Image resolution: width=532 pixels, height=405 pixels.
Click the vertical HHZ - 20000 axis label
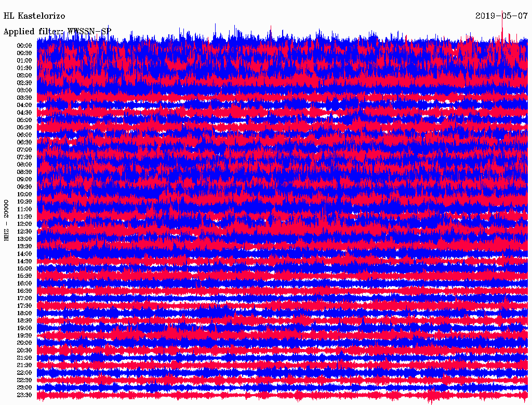pyautogui.click(x=7, y=220)
